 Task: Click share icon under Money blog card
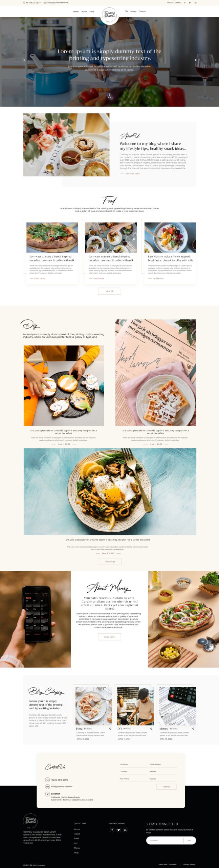tap(193, 729)
